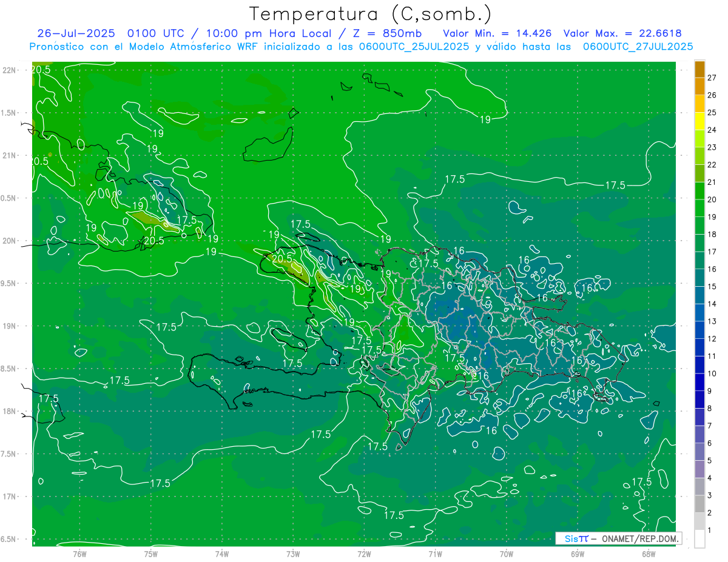Click the '22' color bar label
This screenshot has width=728, height=562.
[712, 165]
